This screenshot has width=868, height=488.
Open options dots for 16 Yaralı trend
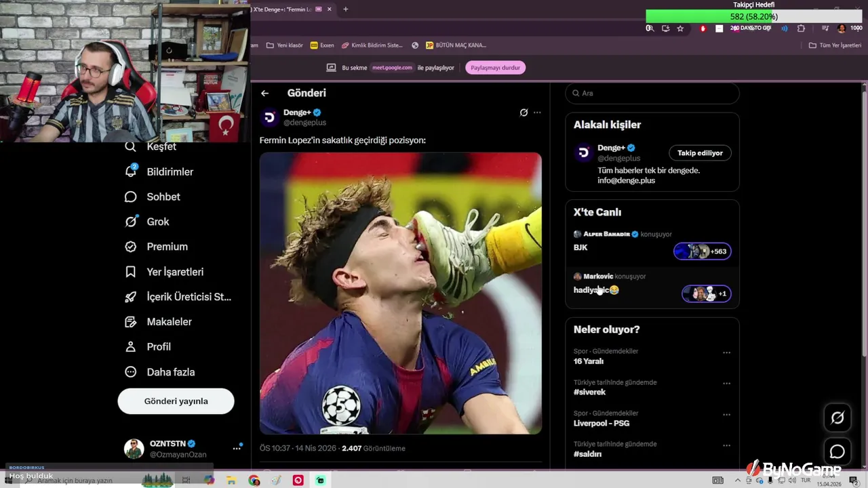tap(726, 352)
